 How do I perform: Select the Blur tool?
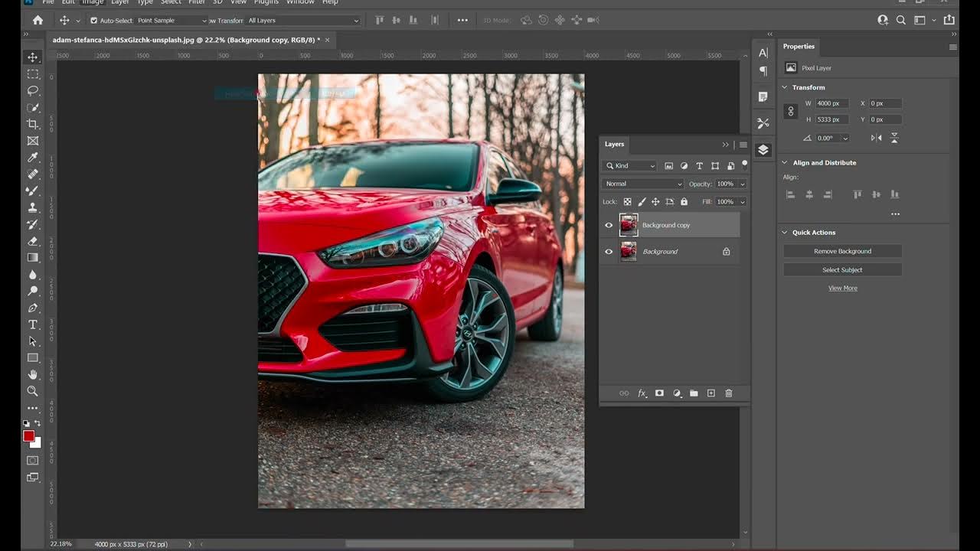click(33, 275)
